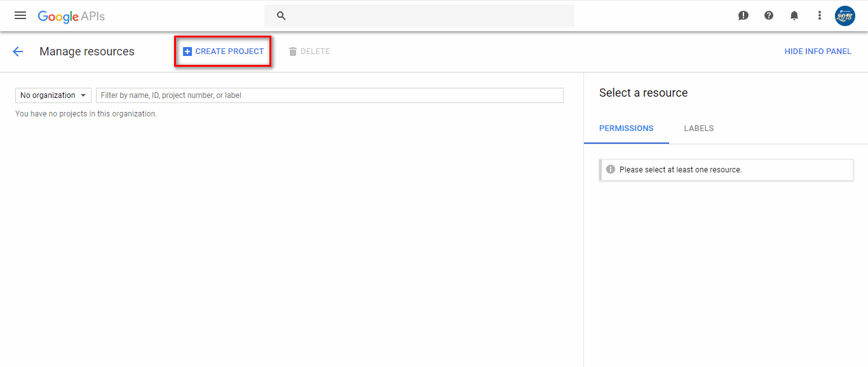Image resolution: width=868 pixels, height=367 pixels.
Task: Click the Google APIs logo
Action: click(x=71, y=17)
